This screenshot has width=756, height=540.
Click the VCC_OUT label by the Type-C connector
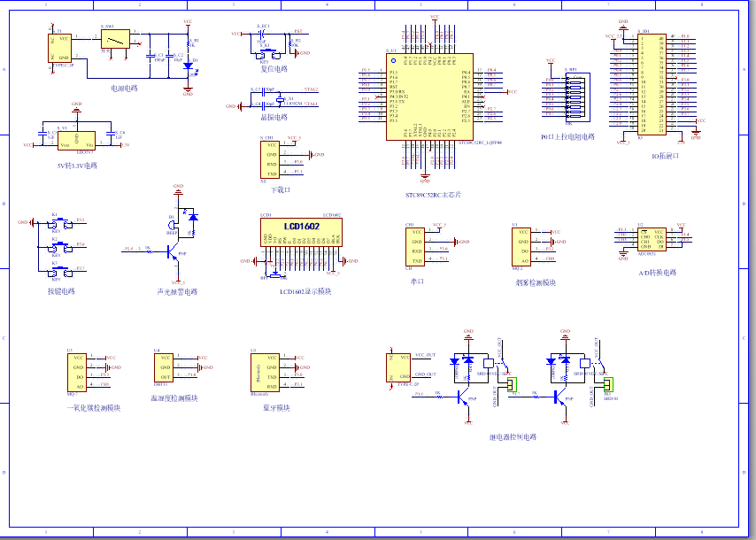click(425, 355)
